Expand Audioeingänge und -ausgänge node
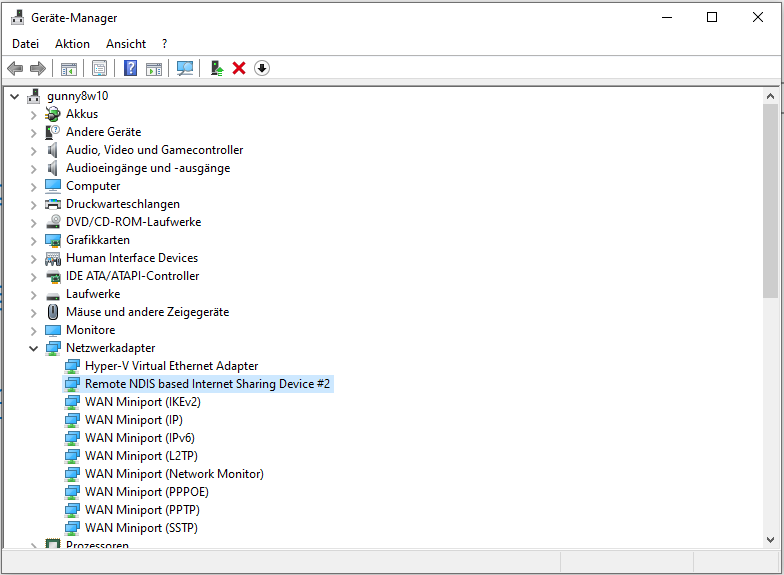This screenshot has height=575, width=784. [x=34, y=169]
